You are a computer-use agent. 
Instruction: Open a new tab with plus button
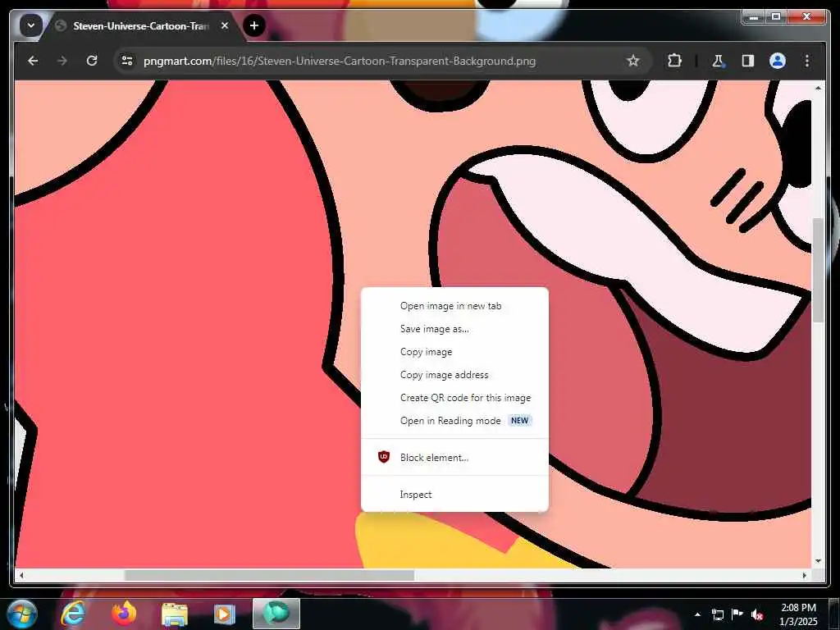point(254,25)
